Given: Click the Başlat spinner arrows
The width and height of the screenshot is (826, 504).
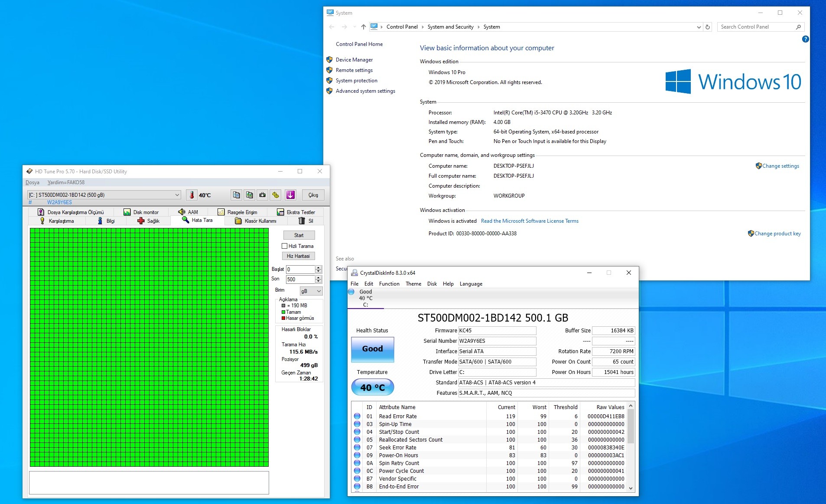Looking at the screenshot, I should (x=319, y=270).
